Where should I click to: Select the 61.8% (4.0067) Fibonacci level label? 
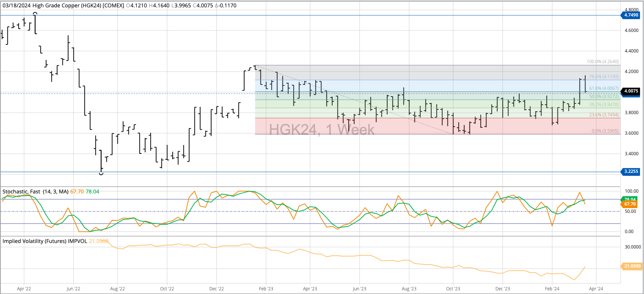[x=604, y=88]
